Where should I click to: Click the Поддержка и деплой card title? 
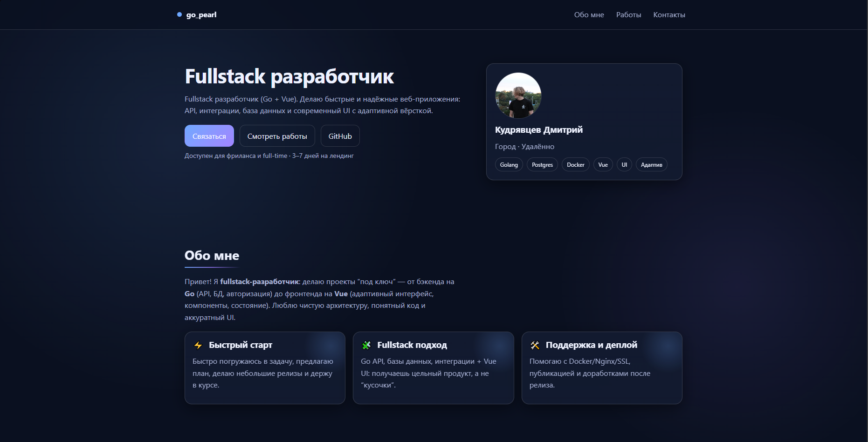coord(592,345)
